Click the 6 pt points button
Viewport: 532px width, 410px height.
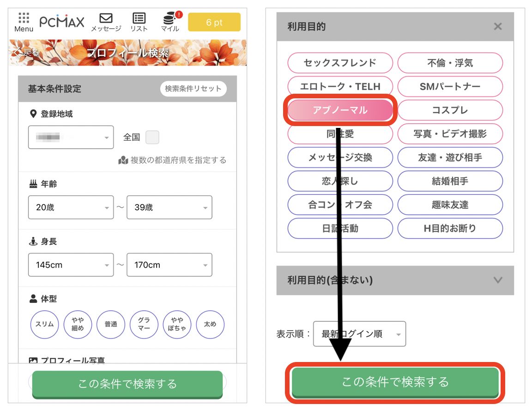(x=214, y=22)
